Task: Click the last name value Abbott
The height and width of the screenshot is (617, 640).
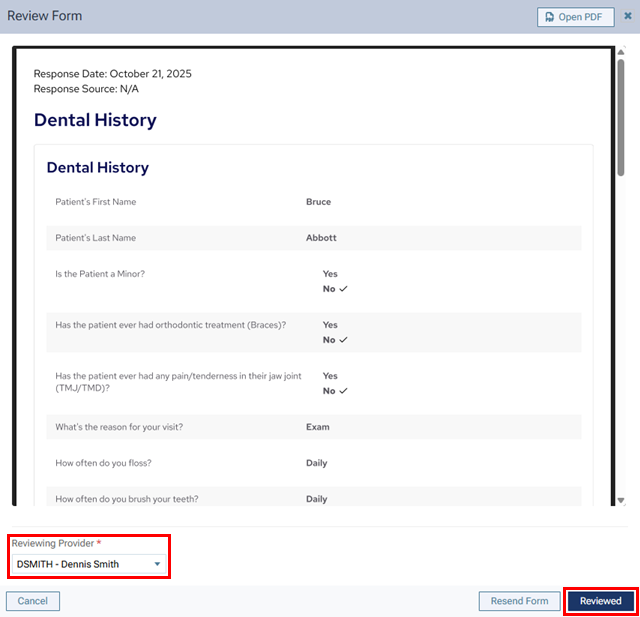Action: pos(321,238)
